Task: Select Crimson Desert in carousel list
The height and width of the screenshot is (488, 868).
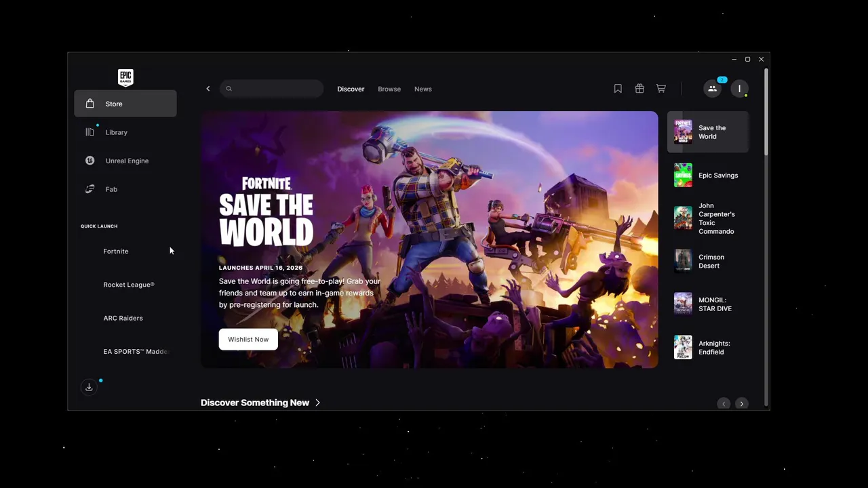Action: pyautogui.click(x=708, y=261)
